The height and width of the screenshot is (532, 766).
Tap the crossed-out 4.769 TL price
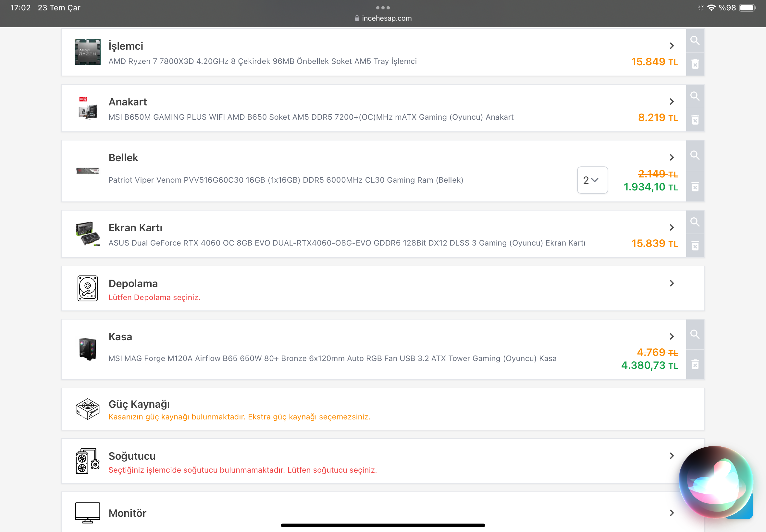657,352
